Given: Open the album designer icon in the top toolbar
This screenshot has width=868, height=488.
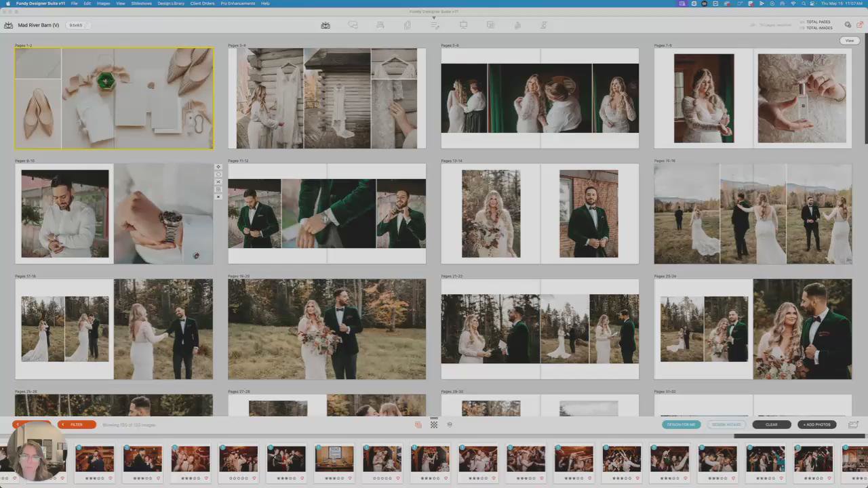Looking at the screenshot, I should [x=325, y=25].
